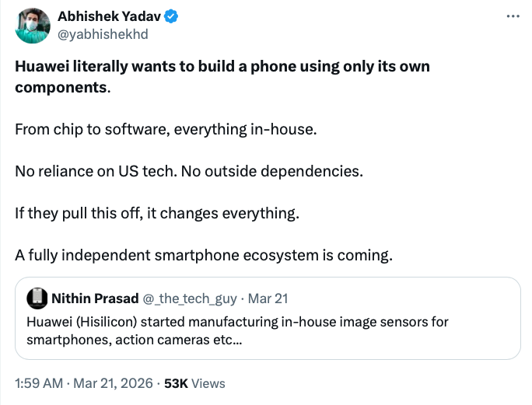Click the "fully independent smartphone ecosystem" line
Image resolution: width=532 pixels, height=405 pixels.
click(x=204, y=254)
